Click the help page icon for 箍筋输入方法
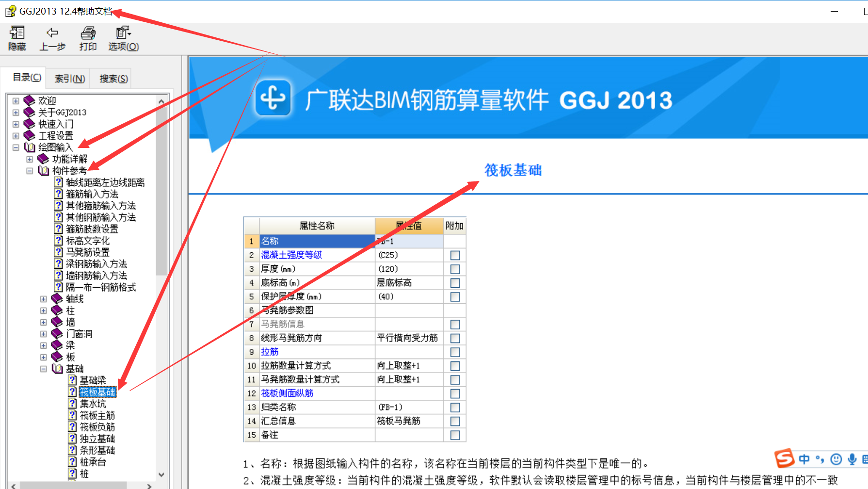Viewport: 868px width, 489px height. (59, 194)
